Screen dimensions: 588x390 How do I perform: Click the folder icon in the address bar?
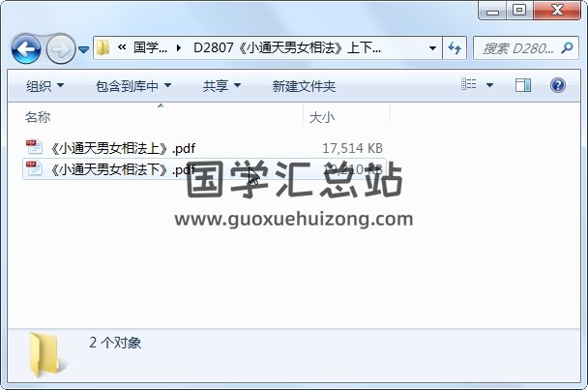[103, 47]
